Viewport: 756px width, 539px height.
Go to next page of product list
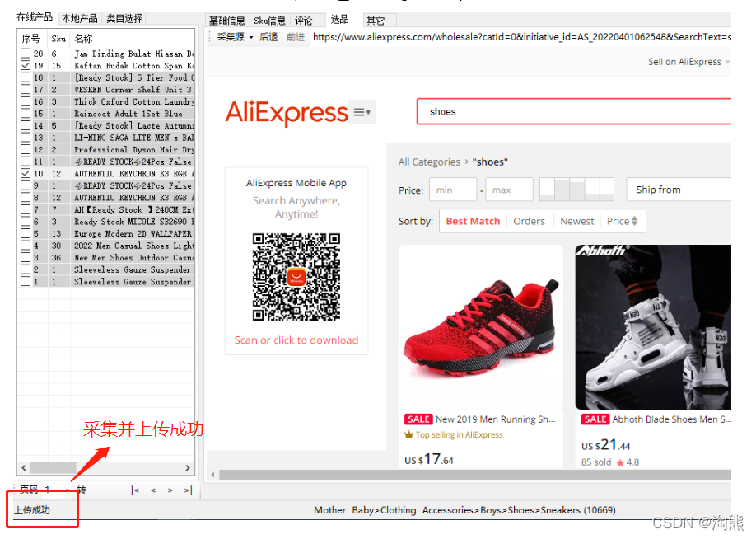[170, 490]
